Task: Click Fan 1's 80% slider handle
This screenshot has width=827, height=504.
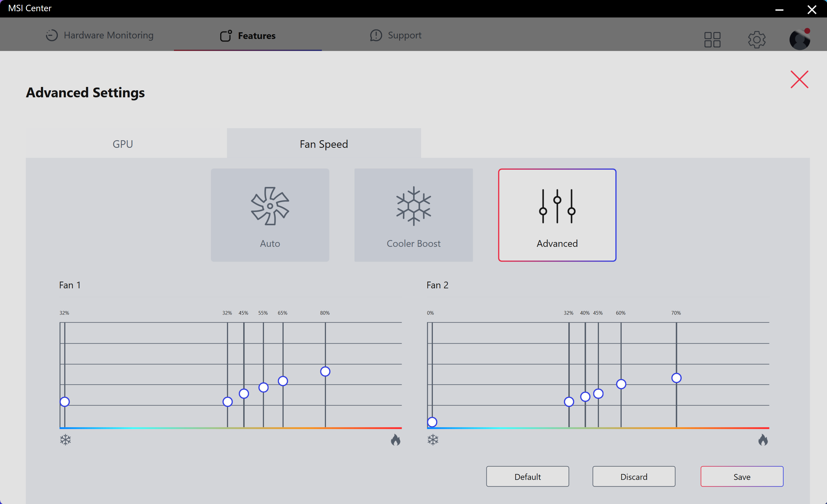Action: (x=325, y=371)
